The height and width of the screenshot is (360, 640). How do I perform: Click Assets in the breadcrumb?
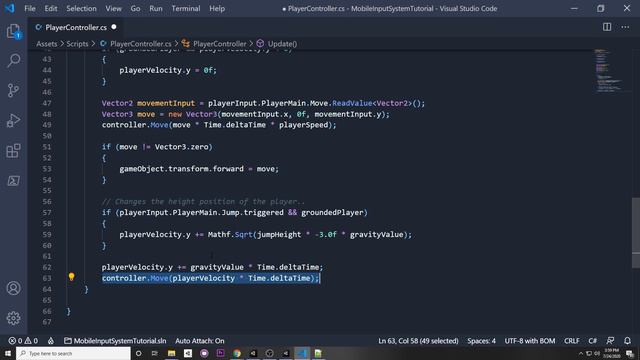[x=47, y=44]
